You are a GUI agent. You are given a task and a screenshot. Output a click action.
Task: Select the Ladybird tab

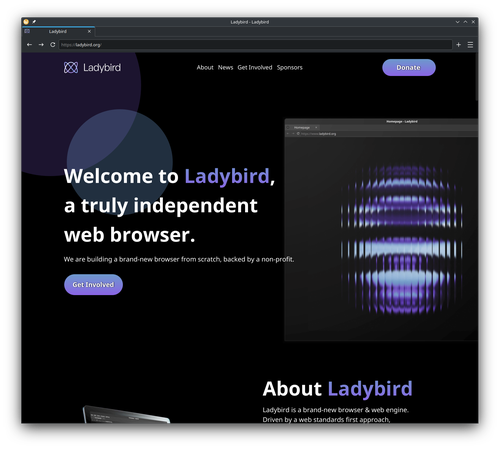click(x=58, y=31)
